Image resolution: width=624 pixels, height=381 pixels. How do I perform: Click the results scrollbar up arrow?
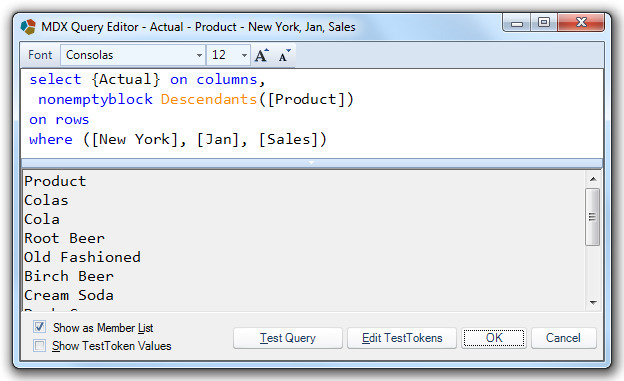coord(593,179)
